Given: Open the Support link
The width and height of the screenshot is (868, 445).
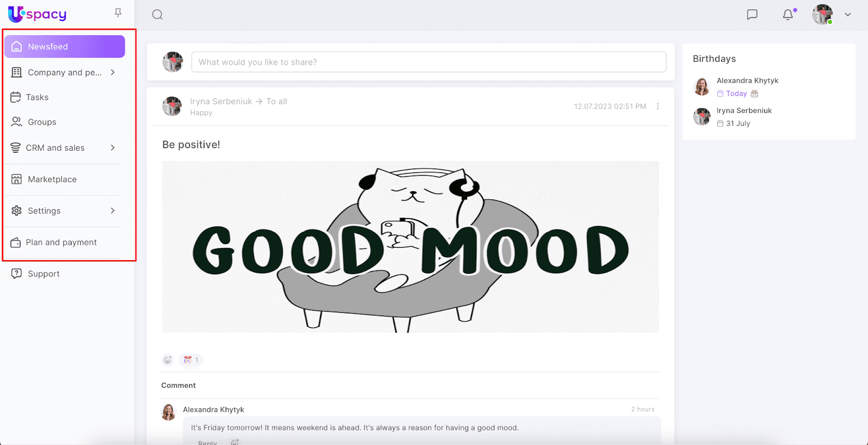Looking at the screenshot, I should pos(43,274).
